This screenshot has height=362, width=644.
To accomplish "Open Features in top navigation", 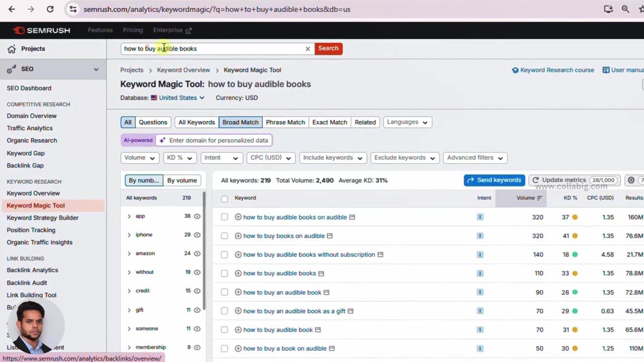I will click(100, 30).
